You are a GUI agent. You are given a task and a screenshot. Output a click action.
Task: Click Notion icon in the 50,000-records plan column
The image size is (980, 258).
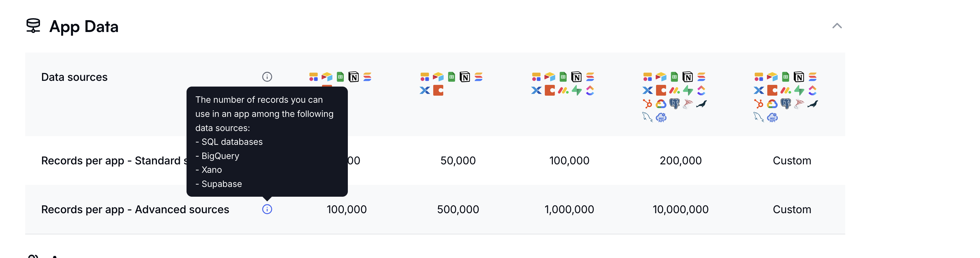pos(464,77)
